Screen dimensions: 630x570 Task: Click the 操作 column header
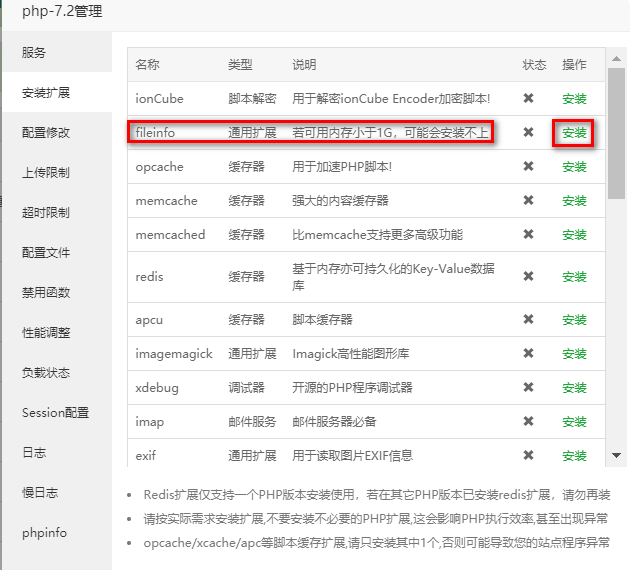click(574, 64)
